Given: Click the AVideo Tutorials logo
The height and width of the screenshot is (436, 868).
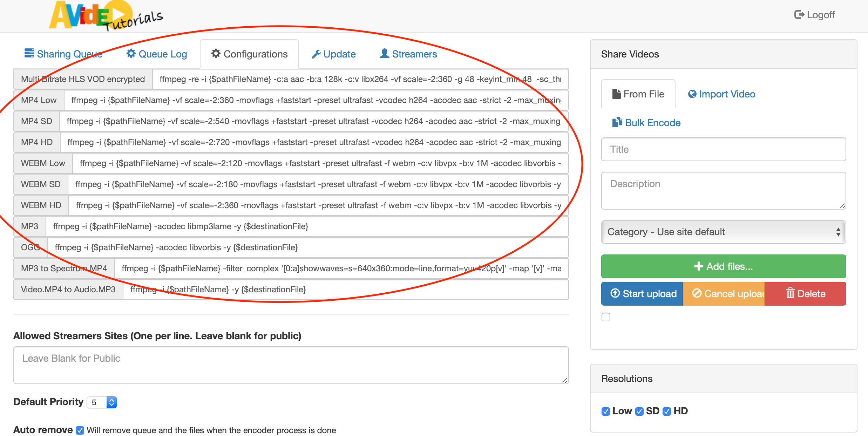Looking at the screenshot, I should 105,16.
